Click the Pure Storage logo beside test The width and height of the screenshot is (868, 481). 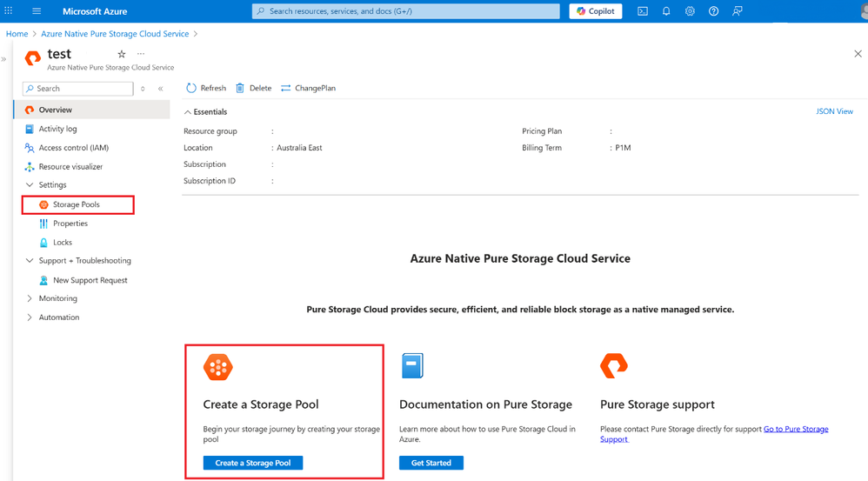point(33,58)
